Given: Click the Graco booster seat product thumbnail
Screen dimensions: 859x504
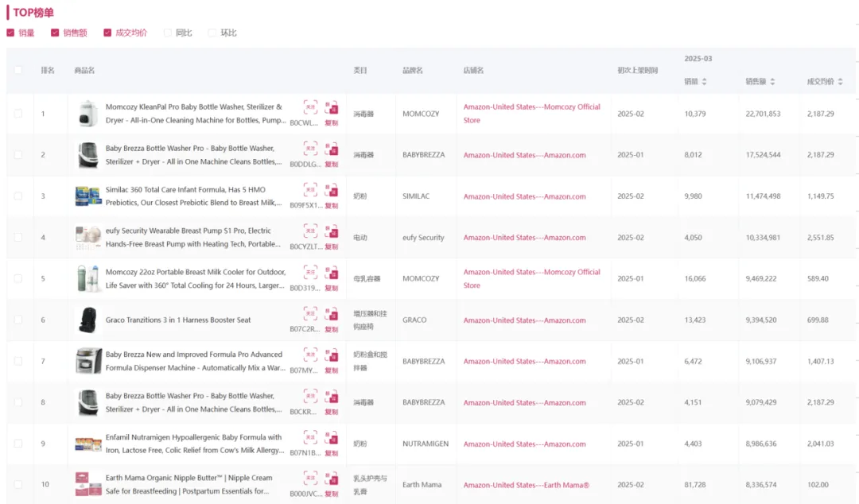Looking at the screenshot, I should (x=87, y=320).
